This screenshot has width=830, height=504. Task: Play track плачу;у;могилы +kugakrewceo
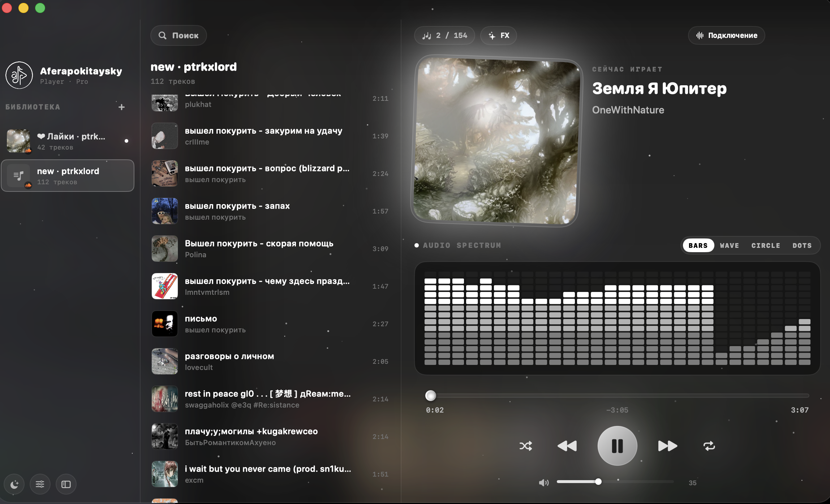coord(270,437)
